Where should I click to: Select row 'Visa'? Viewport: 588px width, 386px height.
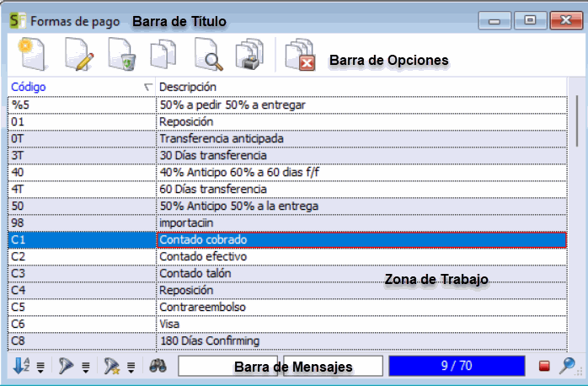pyautogui.click(x=287, y=324)
